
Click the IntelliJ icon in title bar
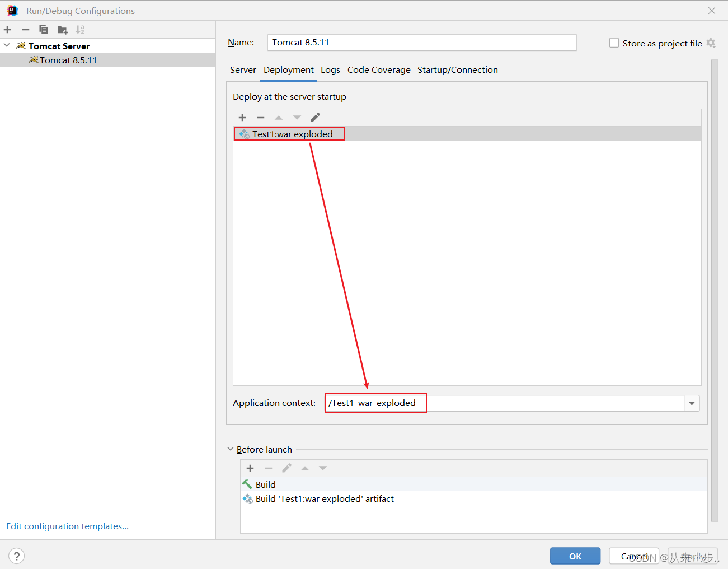12,11
